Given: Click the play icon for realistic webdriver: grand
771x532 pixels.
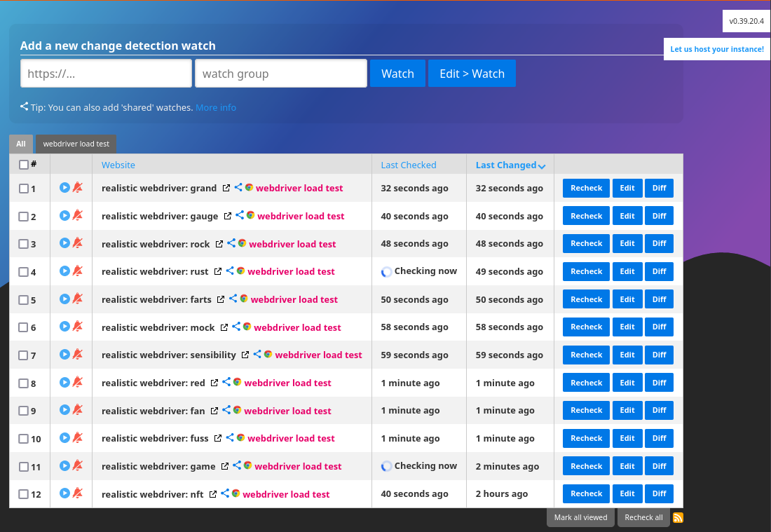Looking at the screenshot, I should point(64,187).
